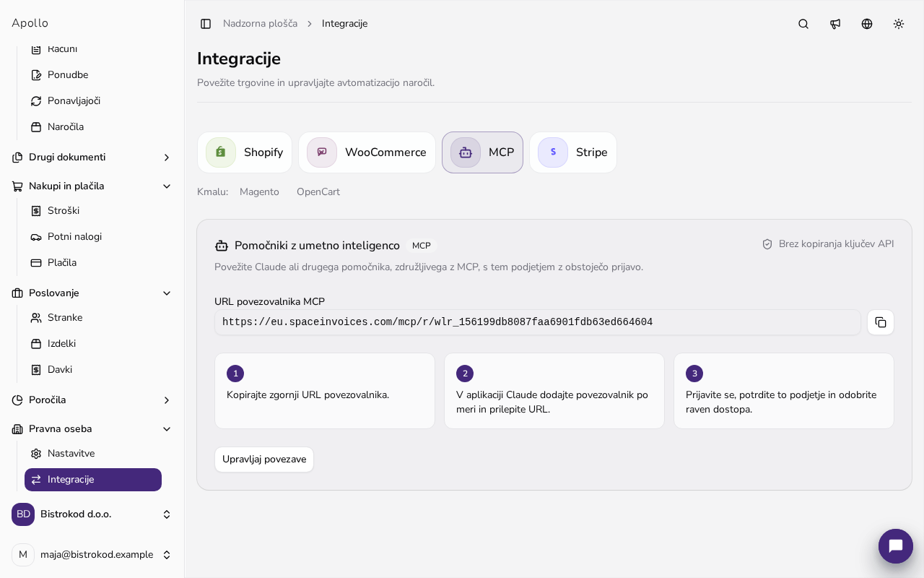Open Davki in the sidebar

click(x=93, y=370)
